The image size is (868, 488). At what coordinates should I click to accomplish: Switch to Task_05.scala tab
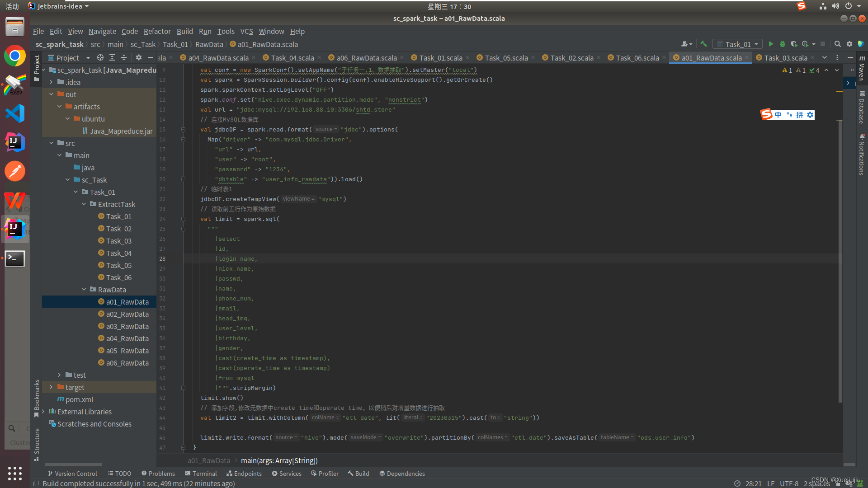tap(506, 57)
